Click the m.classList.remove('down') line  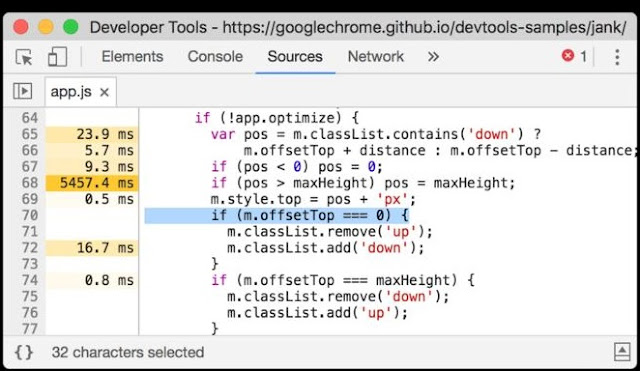[338, 297]
